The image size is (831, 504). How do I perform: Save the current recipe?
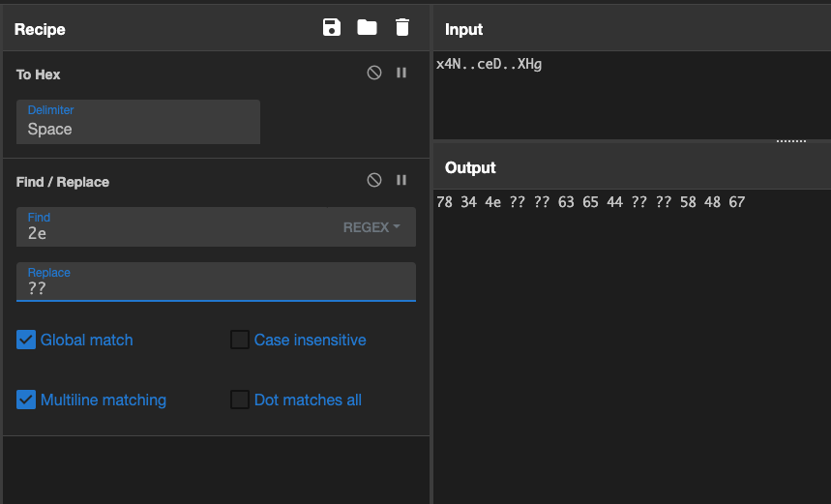click(x=332, y=28)
